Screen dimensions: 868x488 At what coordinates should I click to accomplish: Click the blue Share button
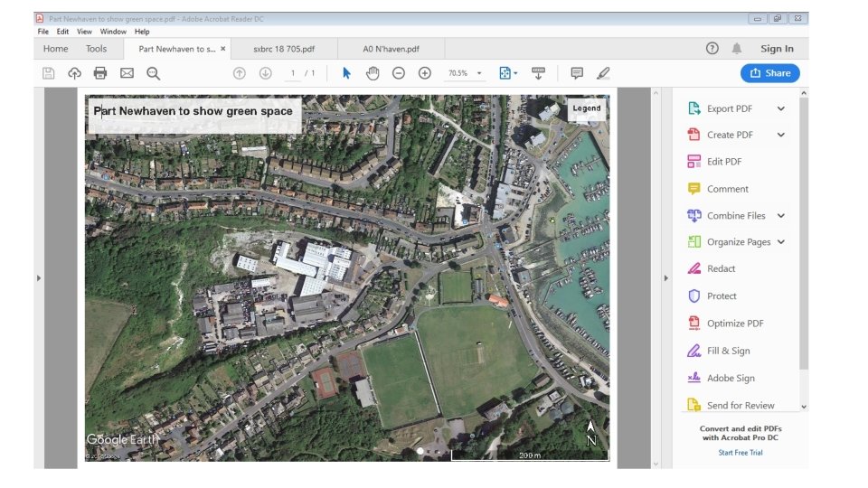[770, 73]
